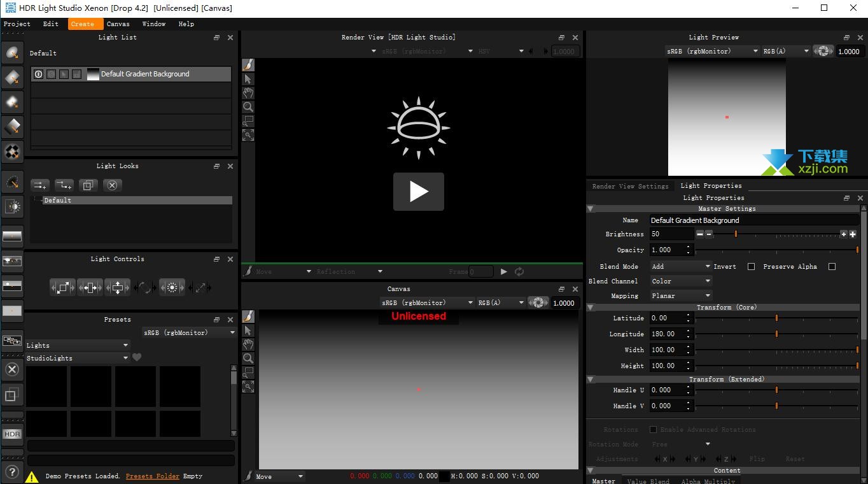Select the hand pan tool in Render View
868x484 pixels.
(x=248, y=93)
